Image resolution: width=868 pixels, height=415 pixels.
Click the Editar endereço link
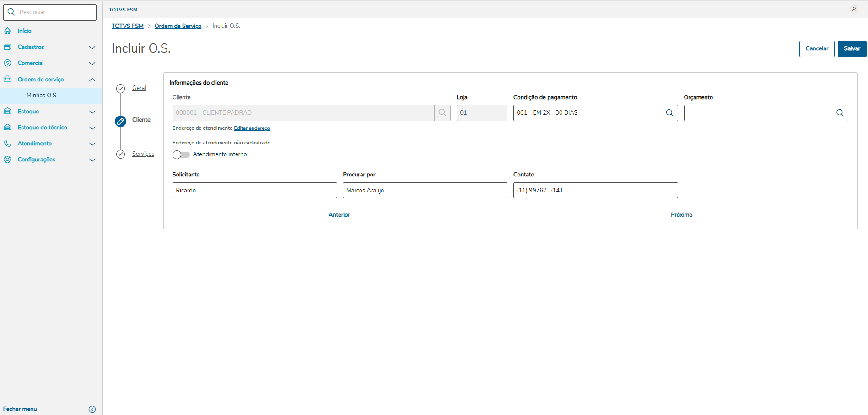click(x=252, y=128)
